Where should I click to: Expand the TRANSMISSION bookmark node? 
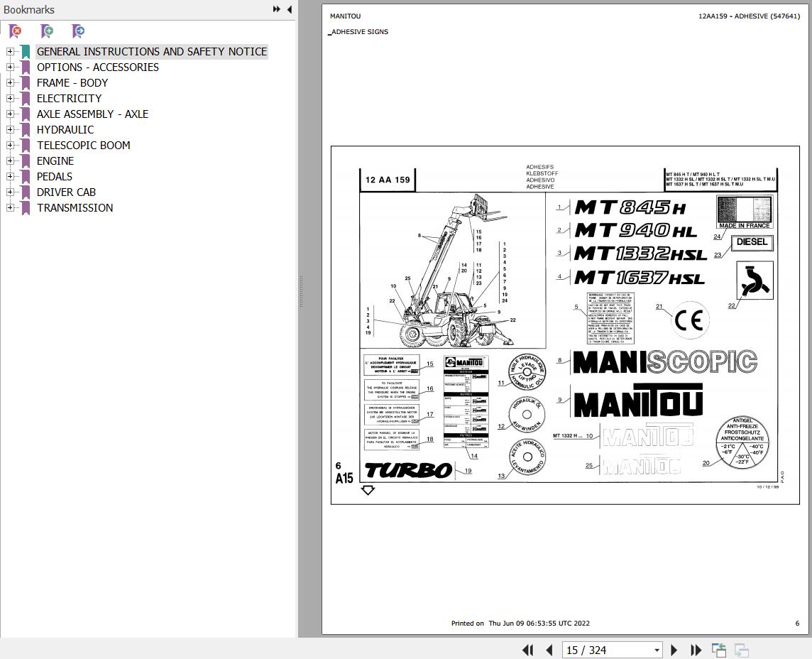coord(10,207)
